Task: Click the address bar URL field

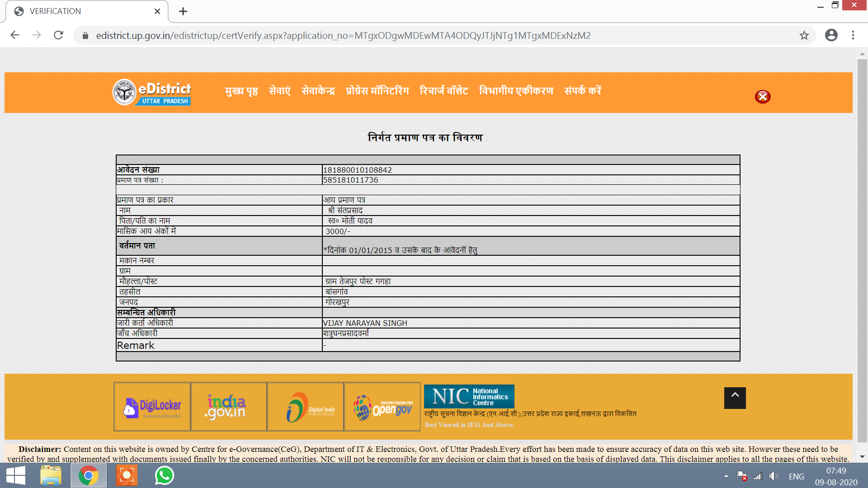Action: pyautogui.click(x=344, y=35)
